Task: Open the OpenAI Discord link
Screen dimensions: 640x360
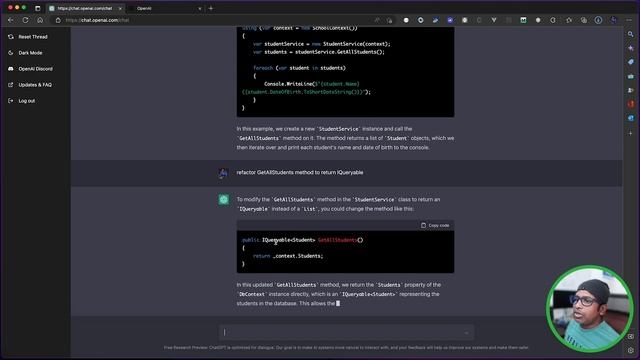Action: tap(30, 69)
